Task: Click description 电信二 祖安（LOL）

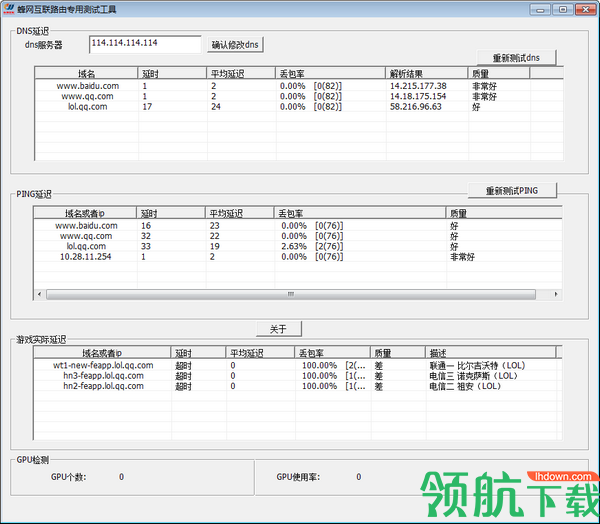Action: tap(465, 386)
